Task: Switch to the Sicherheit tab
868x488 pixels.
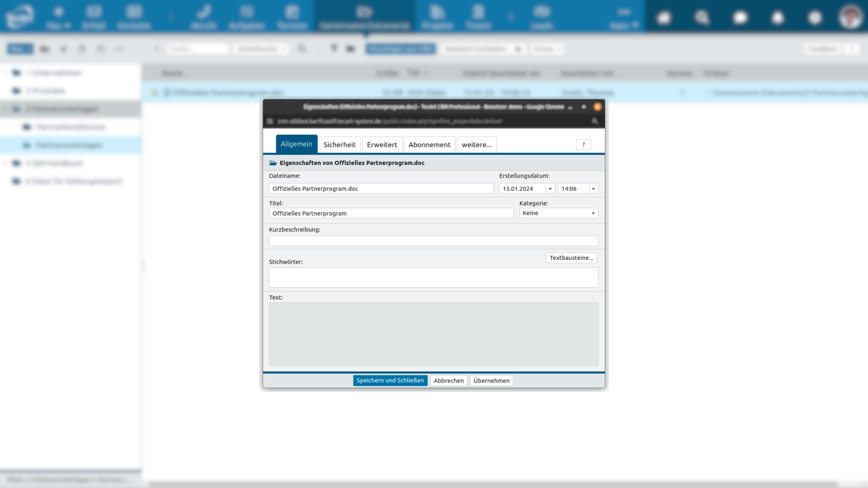Action: click(339, 145)
